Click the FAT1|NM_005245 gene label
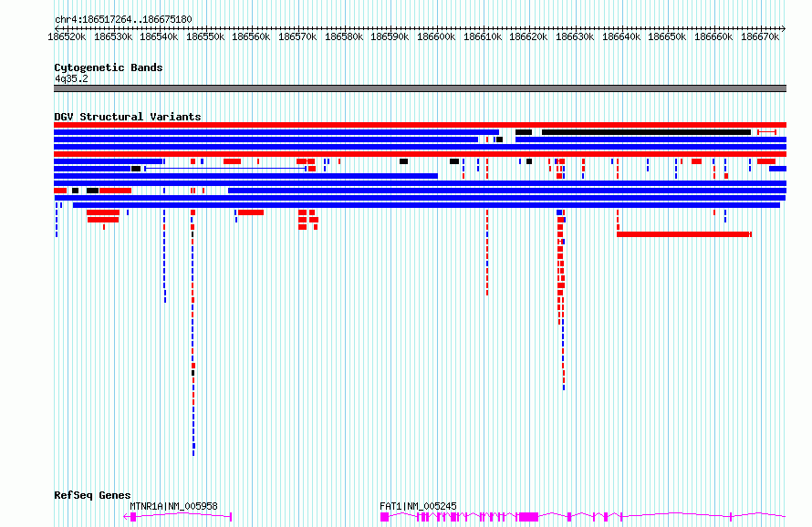 point(418,506)
